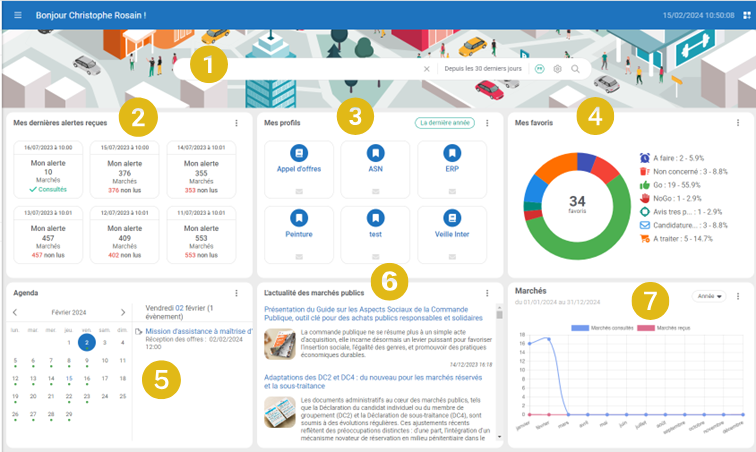
Task: Open Mes favoris three-dot menu
Action: tap(738, 123)
